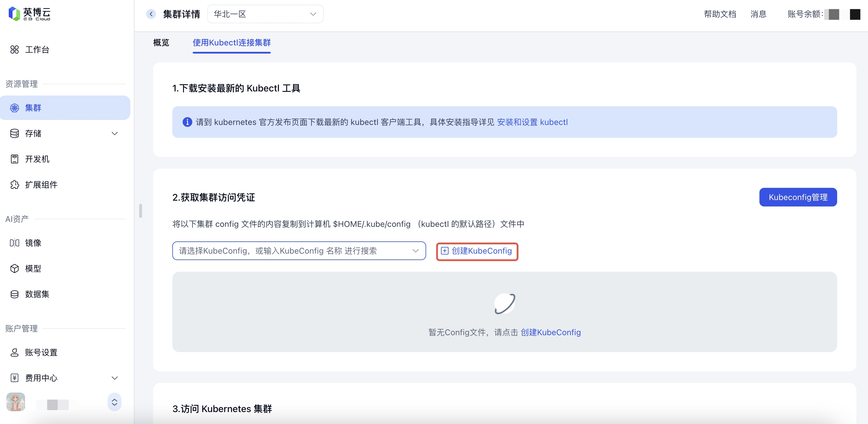This screenshot has height=424, width=868.
Task: Click 创建KubeConfig link in empty state
Action: pyautogui.click(x=551, y=332)
